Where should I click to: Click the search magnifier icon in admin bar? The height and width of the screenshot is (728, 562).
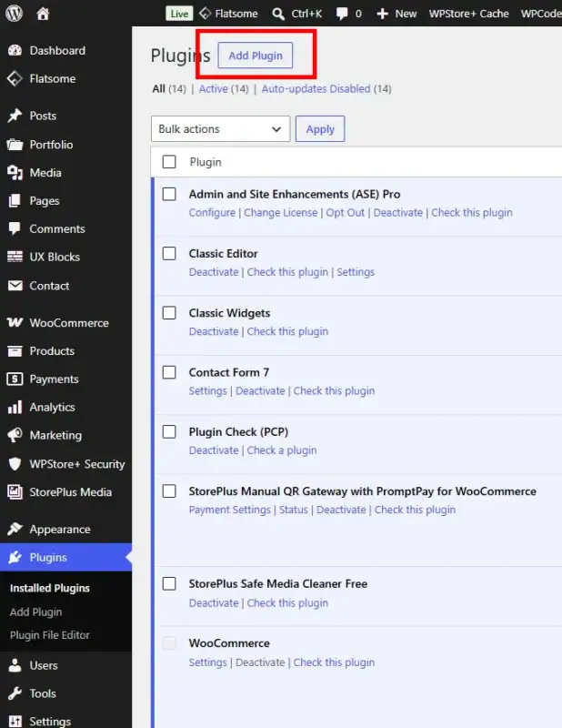click(x=278, y=14)
